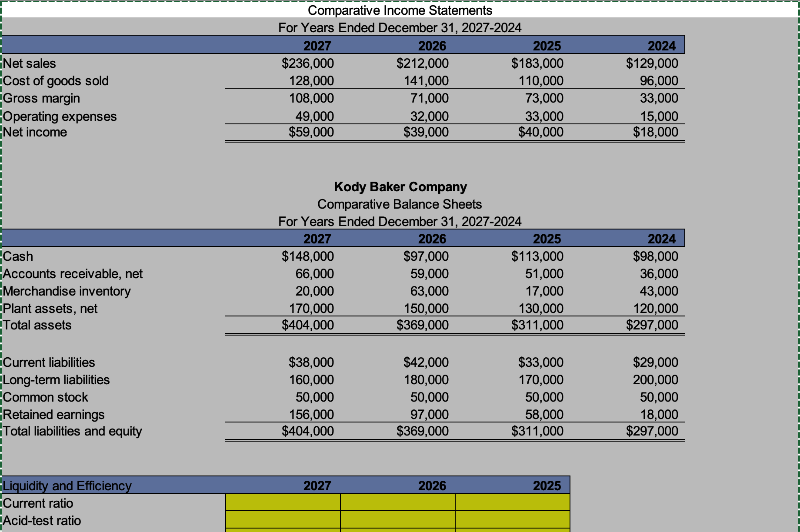
Task: Select the Current ratio cell for 2027
Action: pos(283,502)
